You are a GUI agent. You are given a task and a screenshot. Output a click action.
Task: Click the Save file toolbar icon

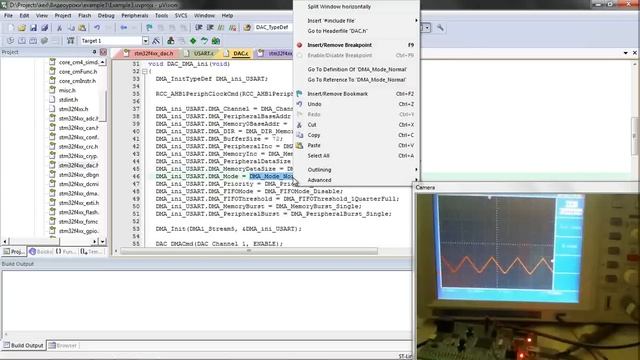pyautogui.click(x=33, y=28)
